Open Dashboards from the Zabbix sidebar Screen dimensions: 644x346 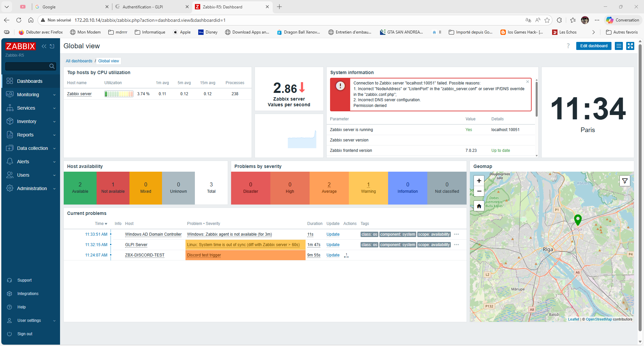click(x=30, y=81)
